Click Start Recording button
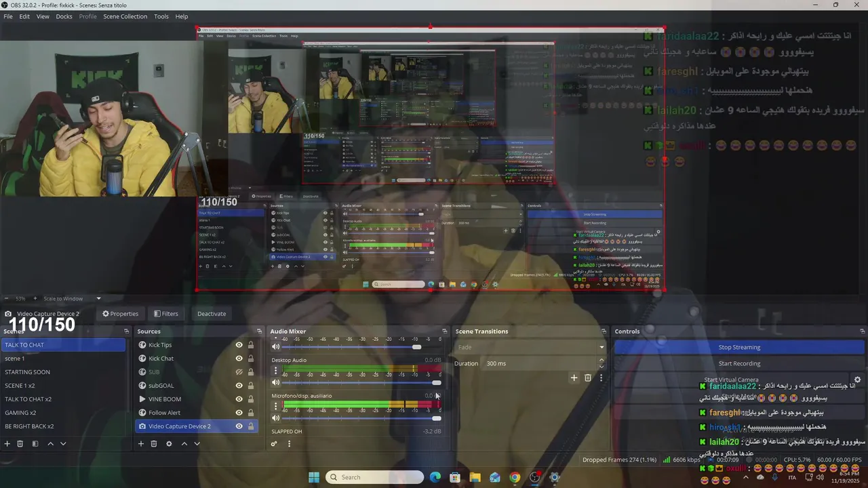The width and height of the screenshot is (868, 488). pyautogui.click(x=739, y=363)
